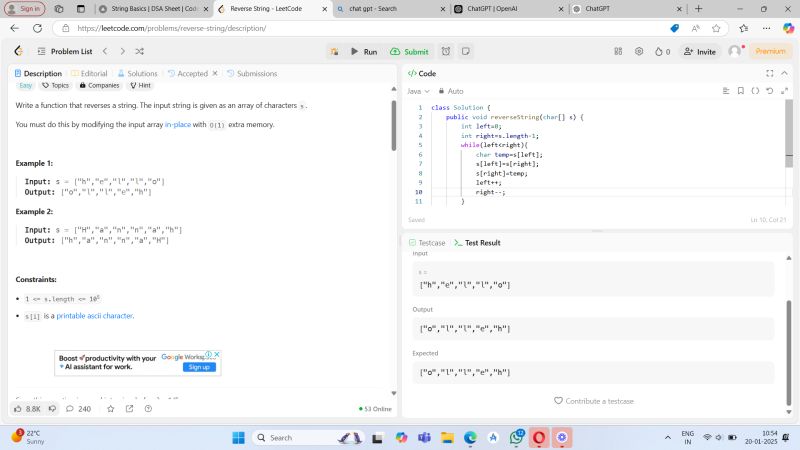This screenshot has width=800, height=450.
Task: Open the notes sticky icon beside timer
Action: pos(465,51)
